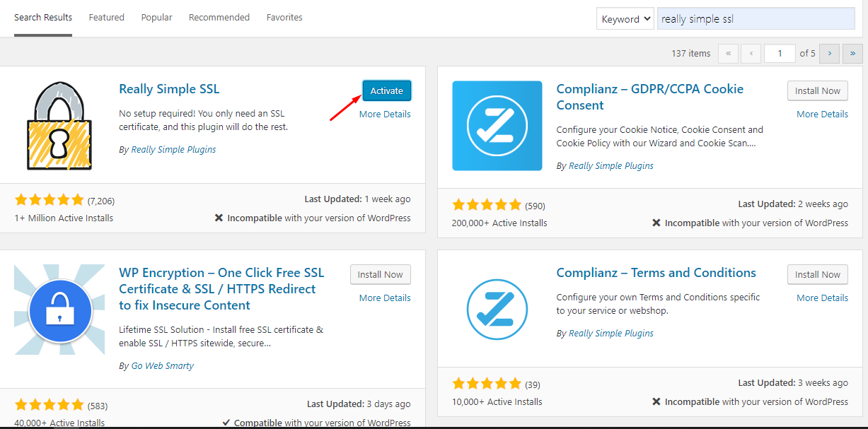Go to the next results page
Image resolution: width=868 pixels, height=429 pixels.
[830, 54]
